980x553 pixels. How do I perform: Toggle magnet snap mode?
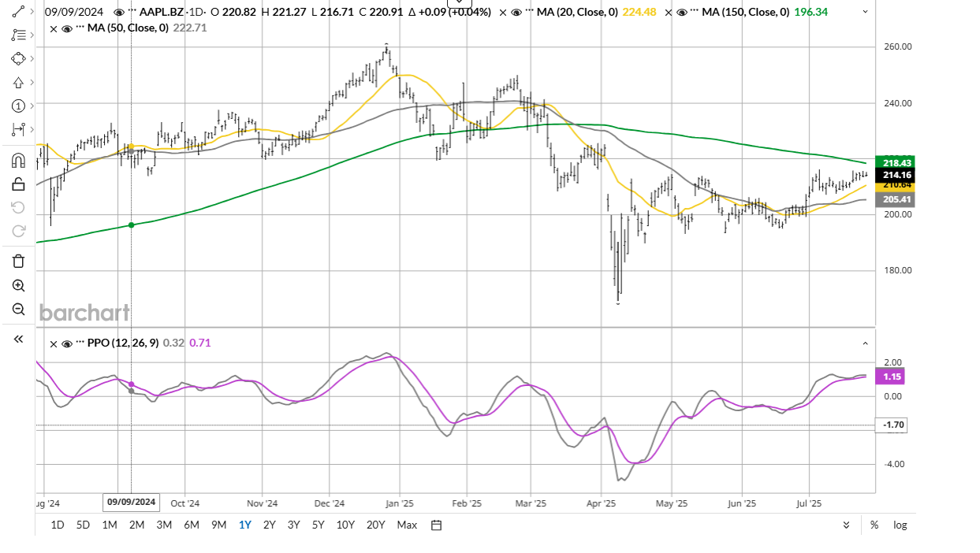[x=19, y=161]
